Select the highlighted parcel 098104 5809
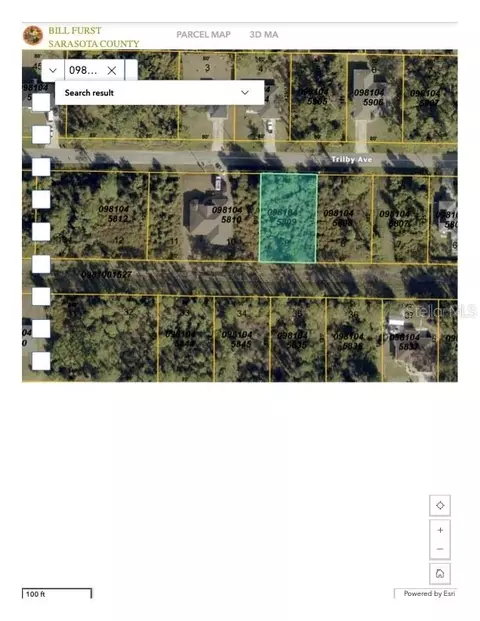This screenshot has height=621, width=480. click(288, 218)
